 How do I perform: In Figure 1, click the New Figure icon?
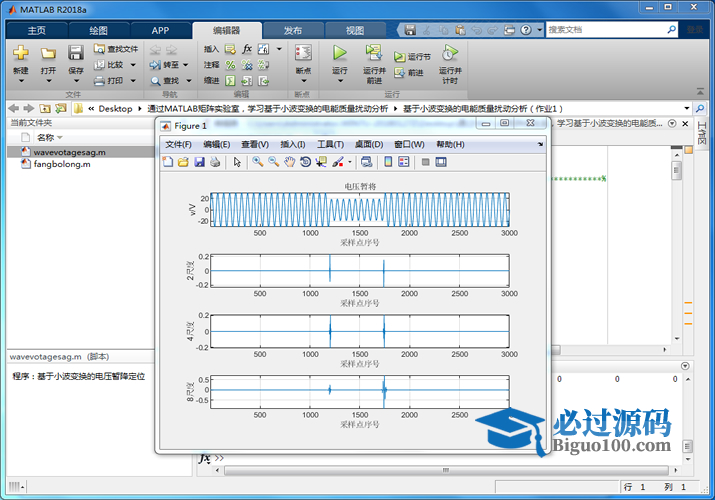click(168, 162)
